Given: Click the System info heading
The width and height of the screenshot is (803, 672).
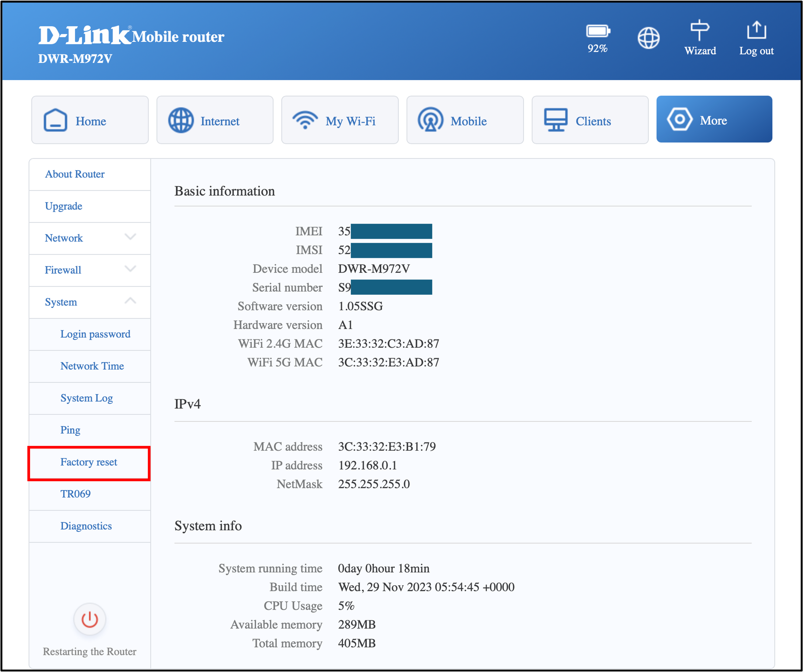Looking at the screenshot, I should [x=208, y=526].
